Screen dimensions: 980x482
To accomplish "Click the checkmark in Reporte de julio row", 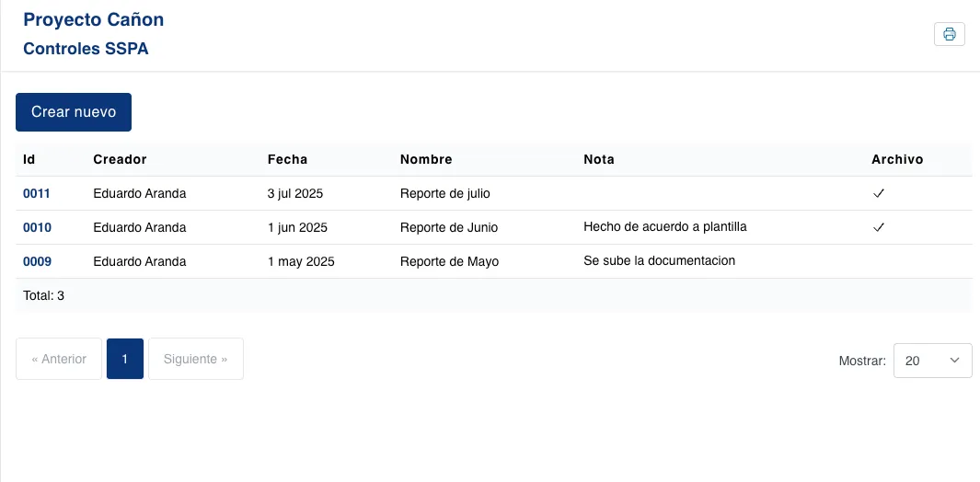I will pos(879,193).
